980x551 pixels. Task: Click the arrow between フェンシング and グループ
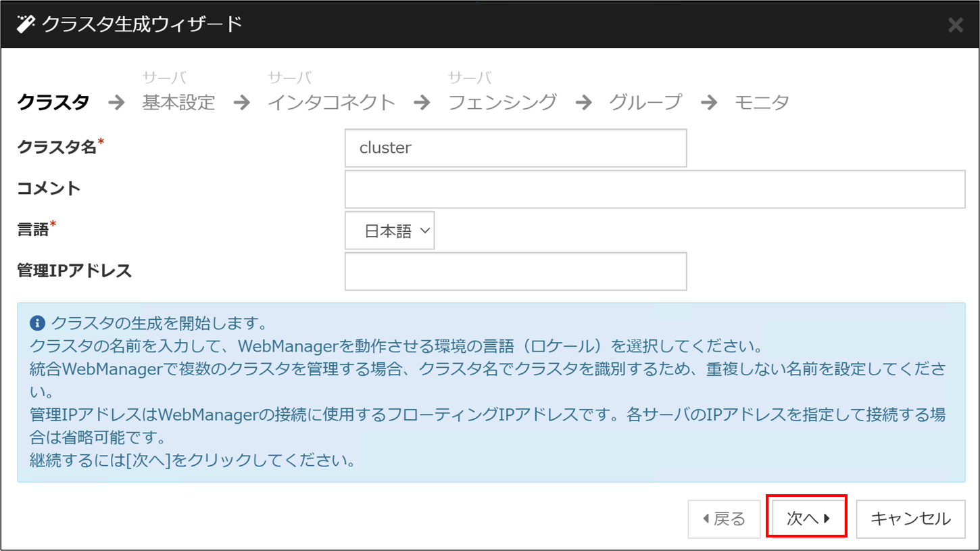coord(583,103)
